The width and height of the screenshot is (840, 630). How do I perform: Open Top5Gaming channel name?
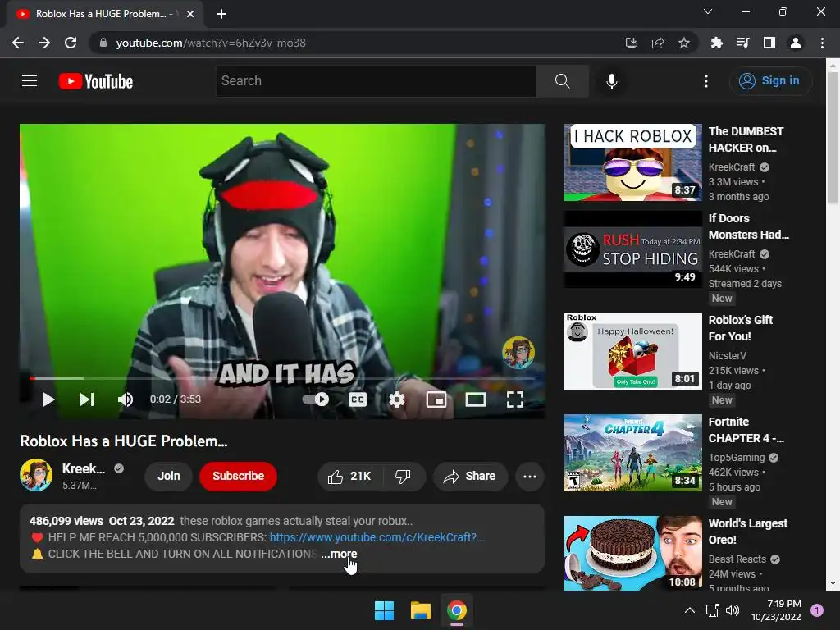click(737, 458)
